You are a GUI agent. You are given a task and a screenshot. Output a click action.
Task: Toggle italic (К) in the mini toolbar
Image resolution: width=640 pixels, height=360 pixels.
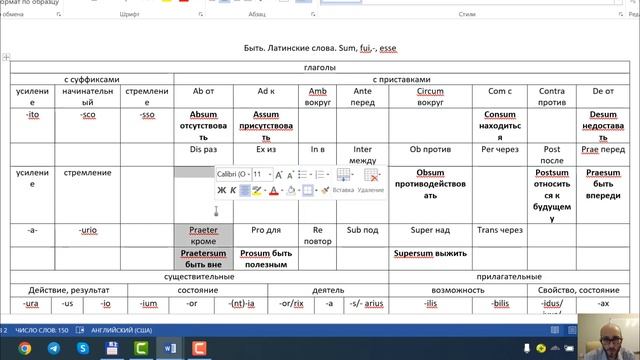pos(233,190)
